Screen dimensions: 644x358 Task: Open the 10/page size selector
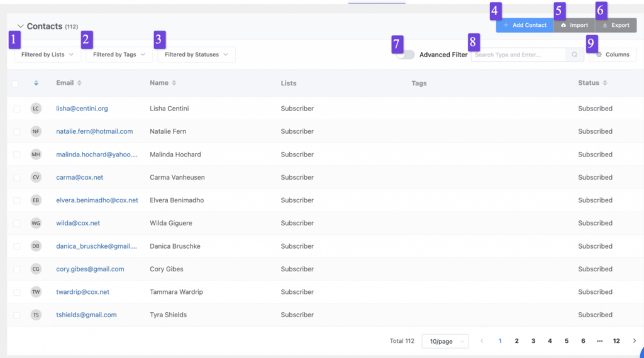[445, 341]
